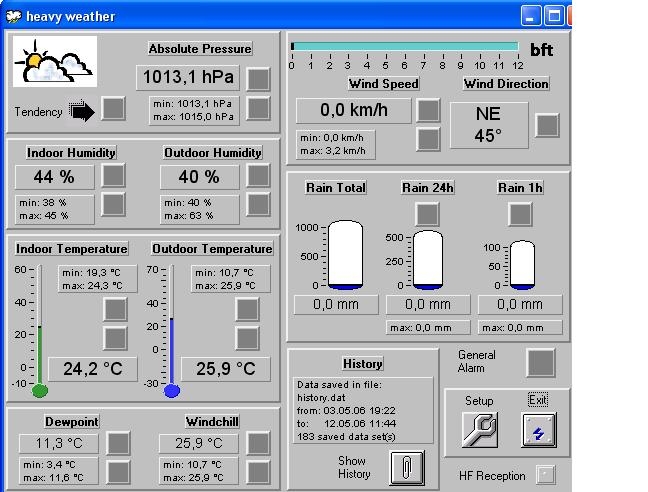This screenshot has width=648, height=492.
Task: Click the bft wind scale bar
Action: point(405,46)
